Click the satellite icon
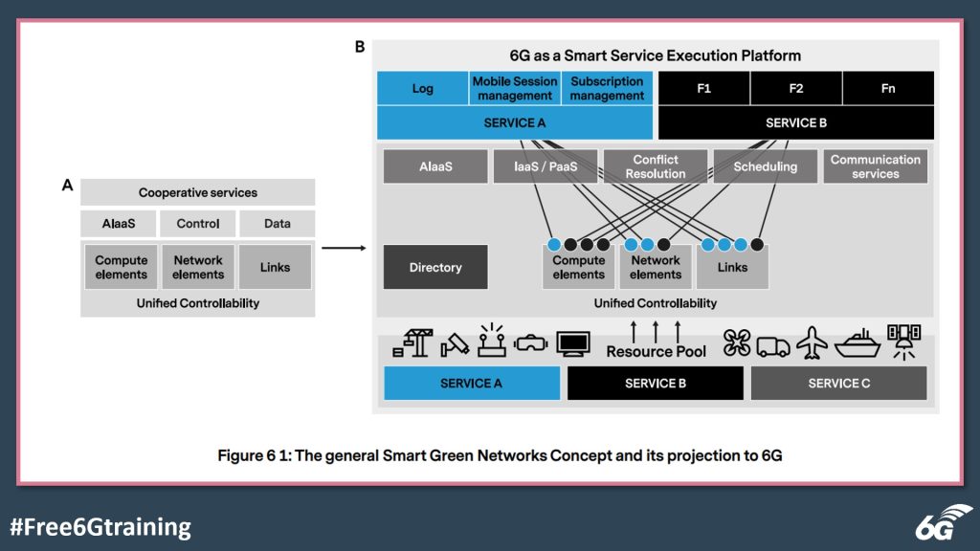The image size is (980, 551). point(903,341)
